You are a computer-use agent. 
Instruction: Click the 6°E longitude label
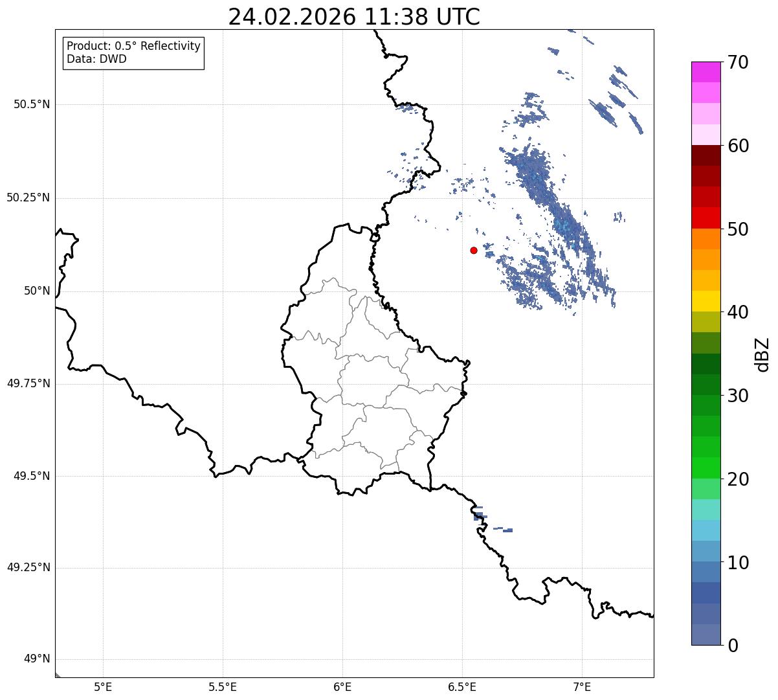(x=342, y=686)
